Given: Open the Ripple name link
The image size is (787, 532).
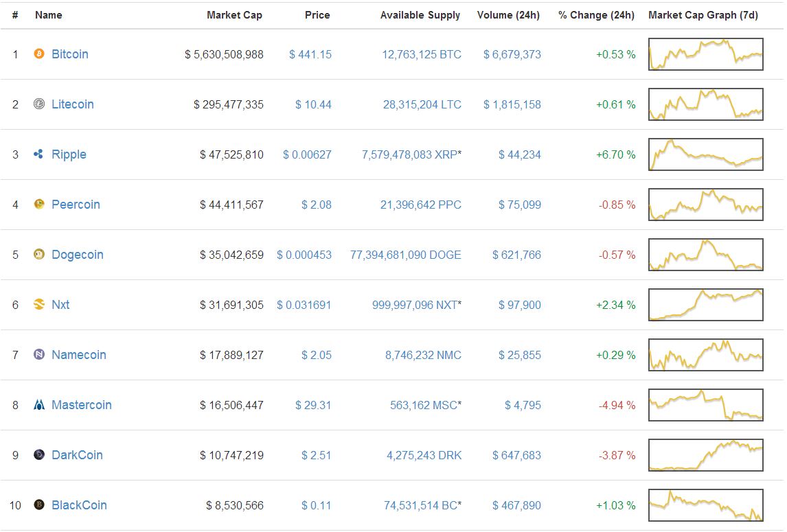Looking at the screenshot, I should coord(69,154).
